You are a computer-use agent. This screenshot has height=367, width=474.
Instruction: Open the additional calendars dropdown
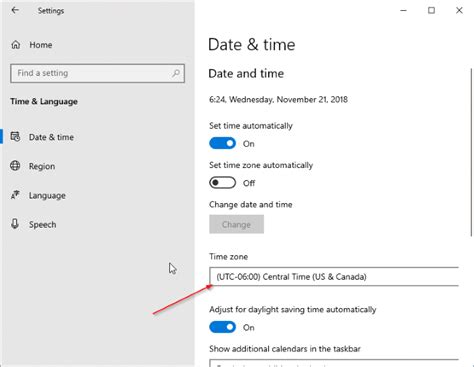[x=334, y=363]
